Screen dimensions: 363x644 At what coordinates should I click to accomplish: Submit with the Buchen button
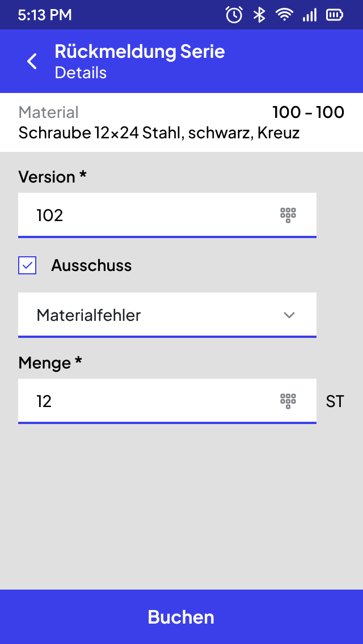pyautogui.click(x=181, y=617)
